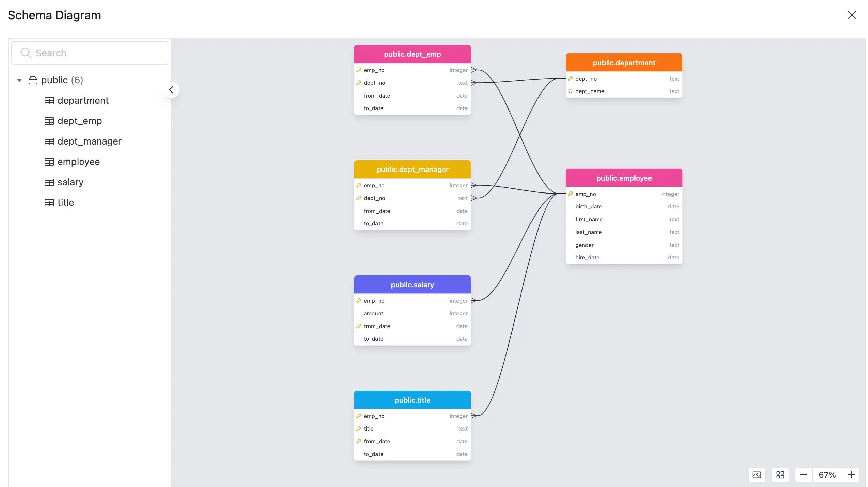Click the primary key icon on emp_no in dept_emp
Screen dimensions: 868x487
(359, 70)
